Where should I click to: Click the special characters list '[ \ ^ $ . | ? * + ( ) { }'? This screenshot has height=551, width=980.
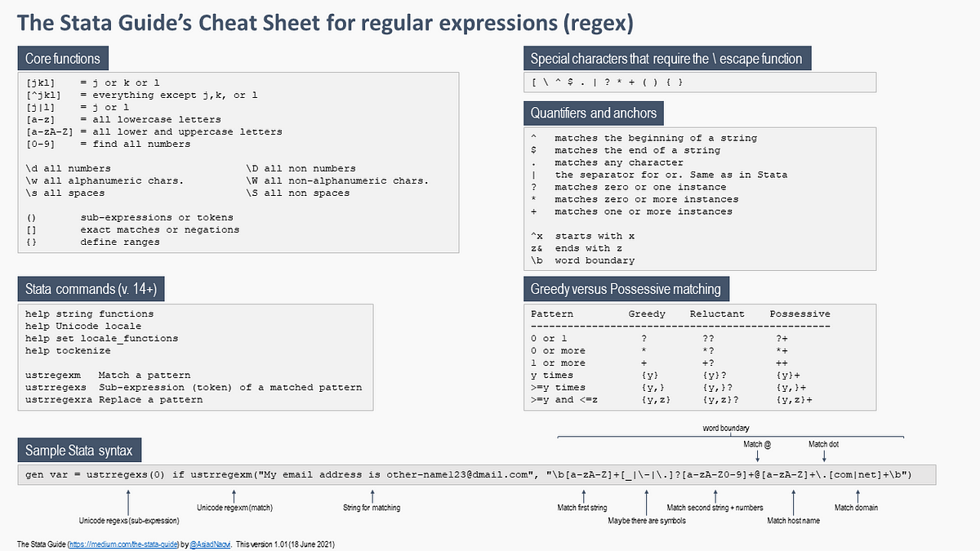pos(607,82)
